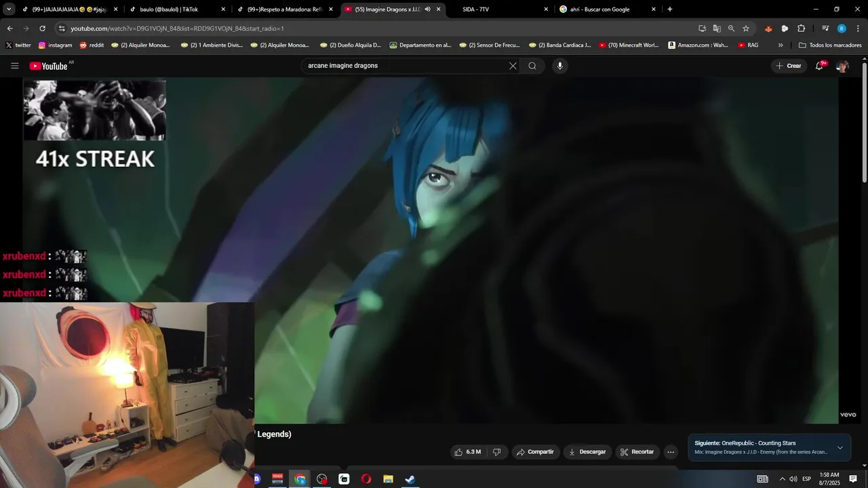Close the Imagine Dragons YouTube tab
Image resolution: width=868 pixels, height=488 pixels.
pyautogui.click(x=439, y=9)
